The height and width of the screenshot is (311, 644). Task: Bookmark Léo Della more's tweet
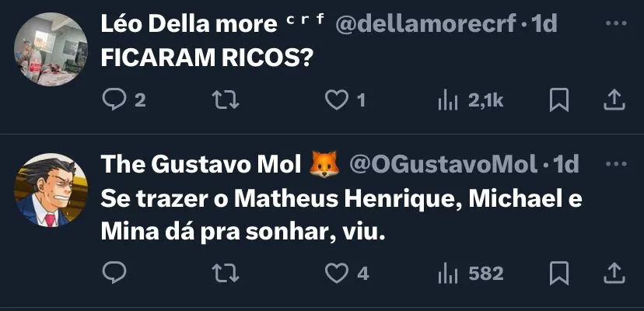coord(559,100)
